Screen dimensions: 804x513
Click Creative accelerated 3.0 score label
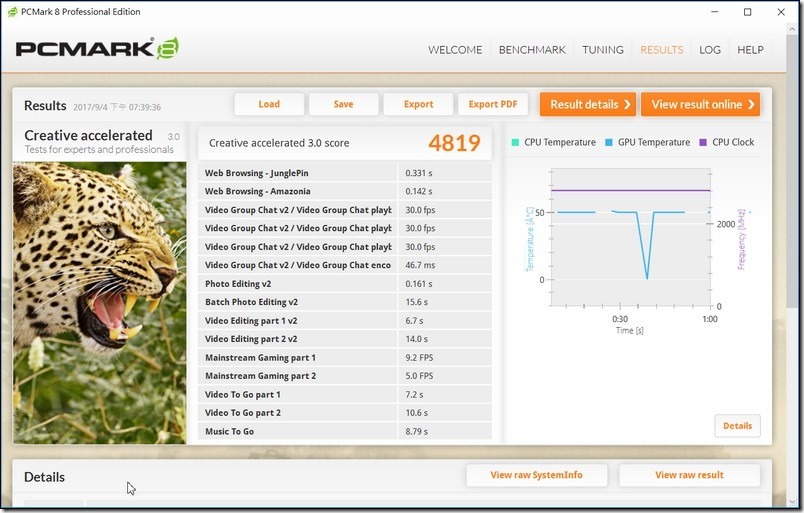pyautogui.click(x=279, y=143)
